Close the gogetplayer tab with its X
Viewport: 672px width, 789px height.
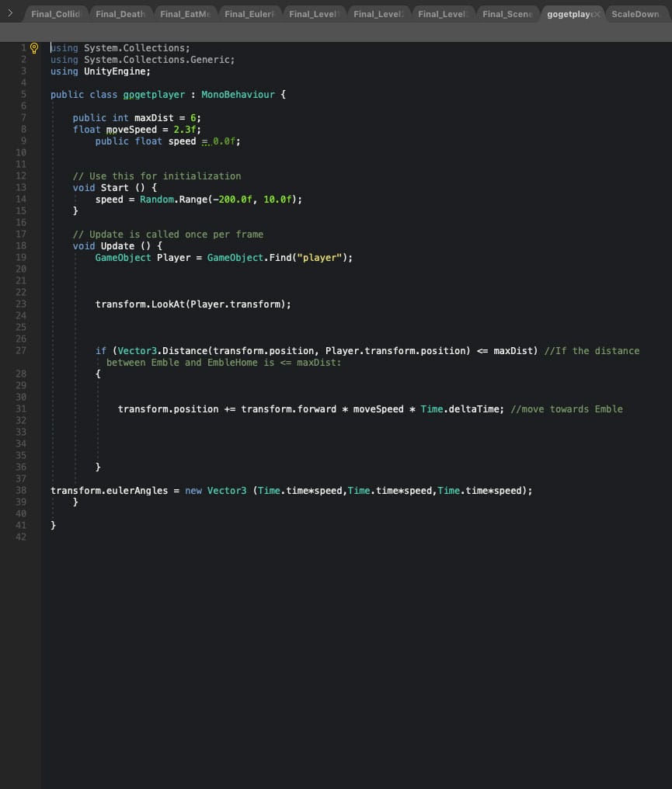[597, 14]
